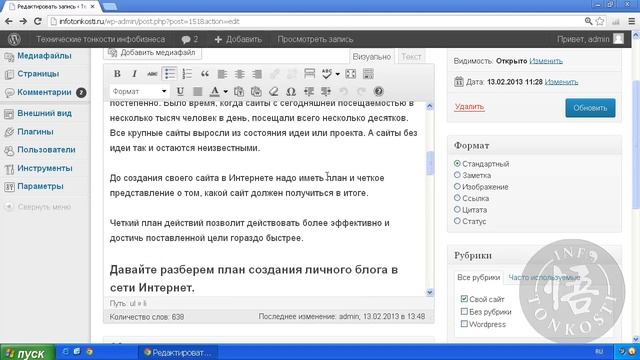Bookmark the page with the star icon
This screenshot has width=640, height=360.
click(x=600, y=21)
